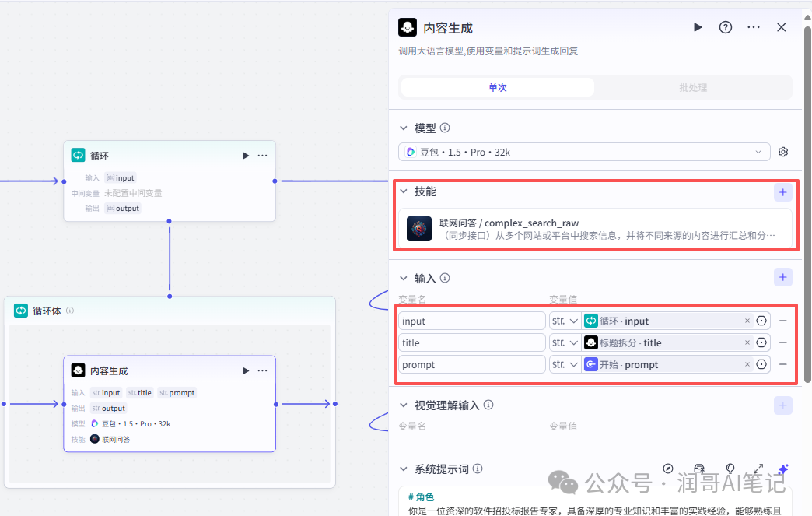Remove the prompt variable row
Screen dimensions: 812x516
click(x=783, y=364)
